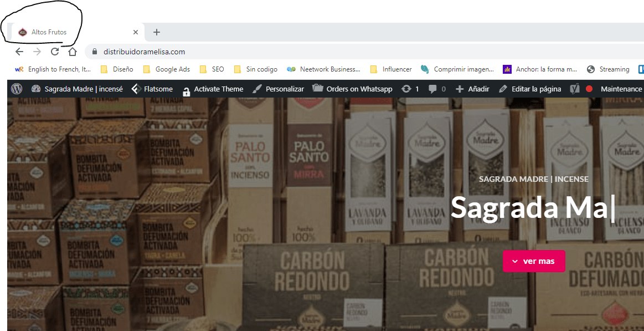Open Sagrada Madre site dashboard menu
This screenshot has height=331, width=644.
click(77, 89)
